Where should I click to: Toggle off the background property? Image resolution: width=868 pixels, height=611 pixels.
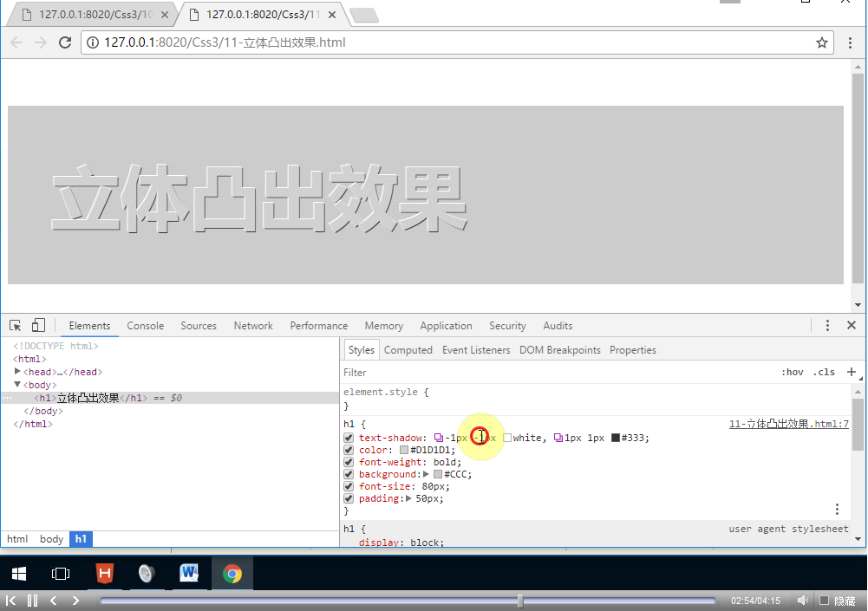(x=349, y=474)
